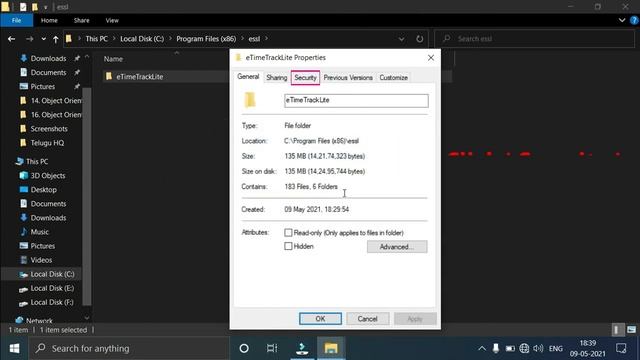This screenshot has width=640, height=360.
Task: Open volume control in system tray
Action: (x=538, y=349)
